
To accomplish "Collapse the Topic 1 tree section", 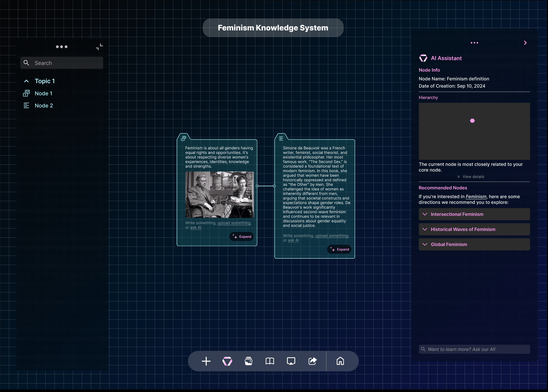I will (x=26, y=81).
